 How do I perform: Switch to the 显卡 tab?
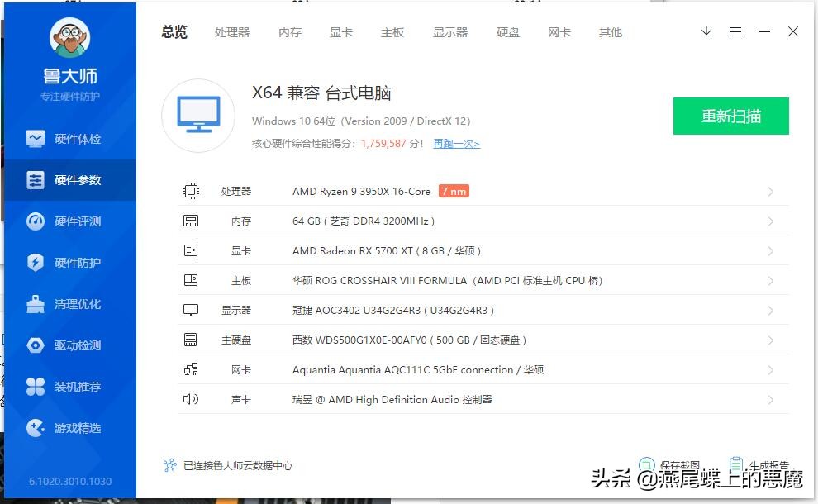(341, 32)
